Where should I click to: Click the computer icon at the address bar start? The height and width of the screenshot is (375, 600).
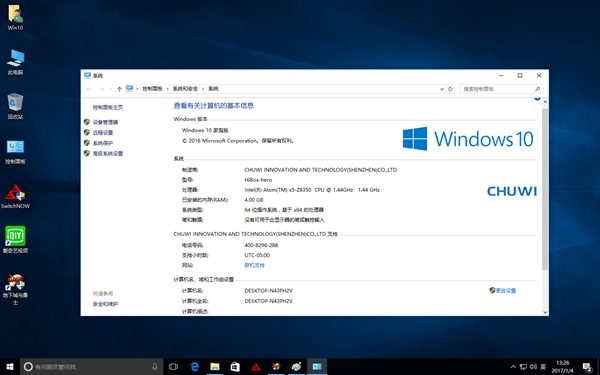(130, 88)
